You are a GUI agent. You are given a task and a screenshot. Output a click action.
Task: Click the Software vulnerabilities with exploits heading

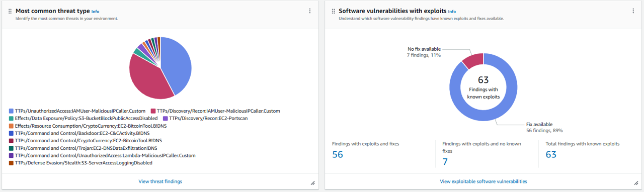pos(392,11)
